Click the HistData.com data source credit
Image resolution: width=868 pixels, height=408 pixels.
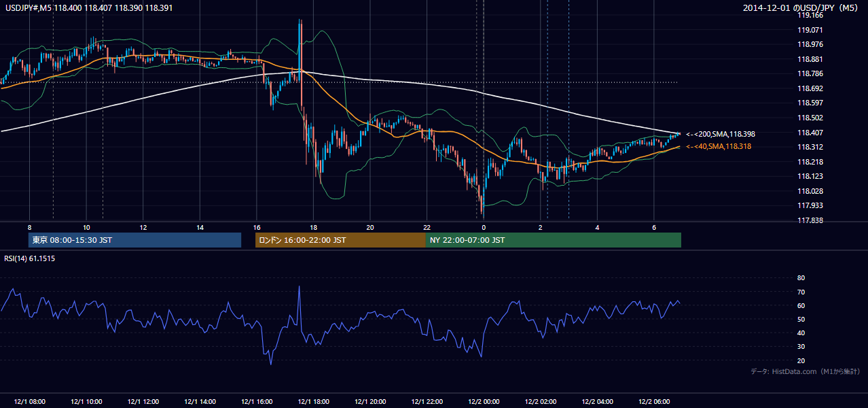tap(806, 371)
